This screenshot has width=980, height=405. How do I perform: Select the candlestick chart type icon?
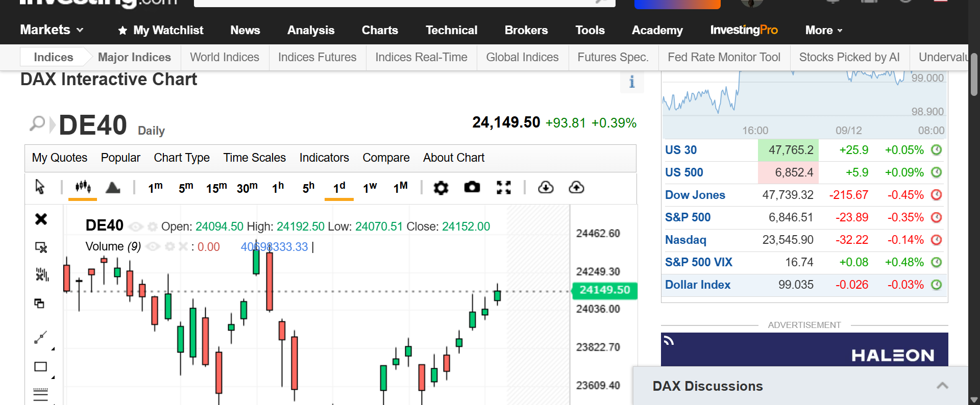click(x=83, y=187)
